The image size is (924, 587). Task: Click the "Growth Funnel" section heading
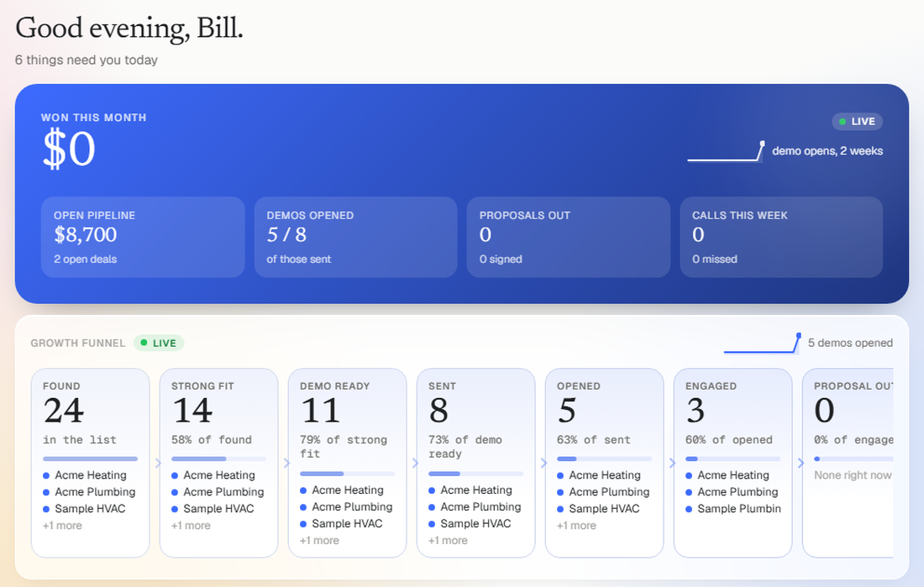(78, 343)
